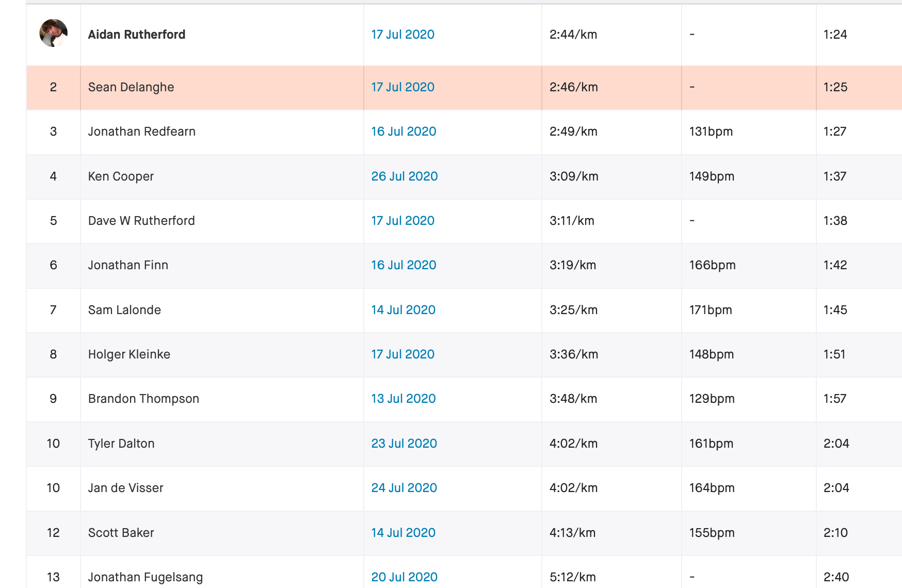
Task: Open Scott Baker's 14 Jul 2020 effort
Action: pyautogui.click(x=403, y=533)
